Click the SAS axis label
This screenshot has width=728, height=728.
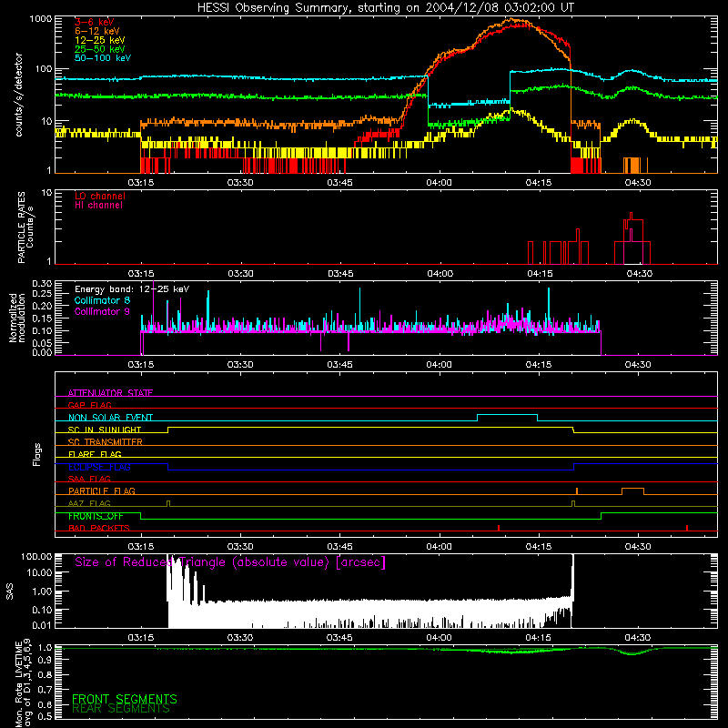tap(10, 591)
